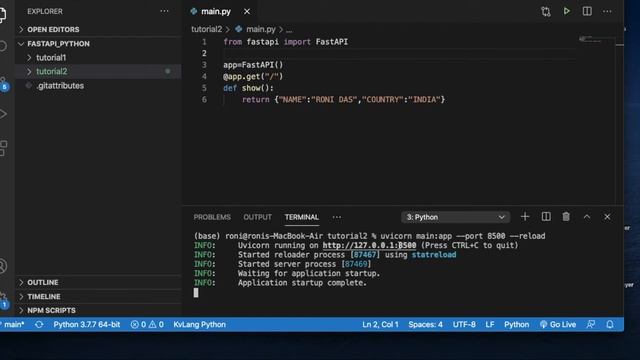Image resolution: width=640 pixels, height=360 pixels.
Task: Run Python file with play button
Action: coord(567,11)
